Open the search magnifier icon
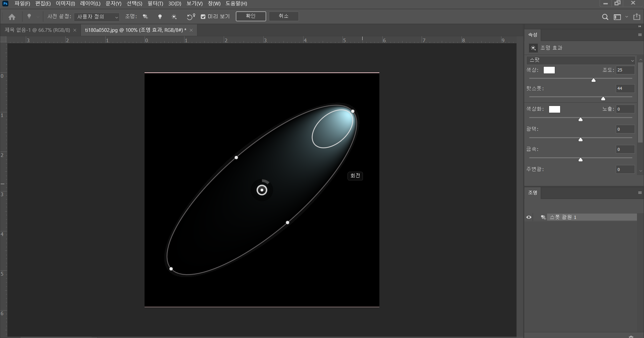The image size is (644, 338). coord(605,17)
